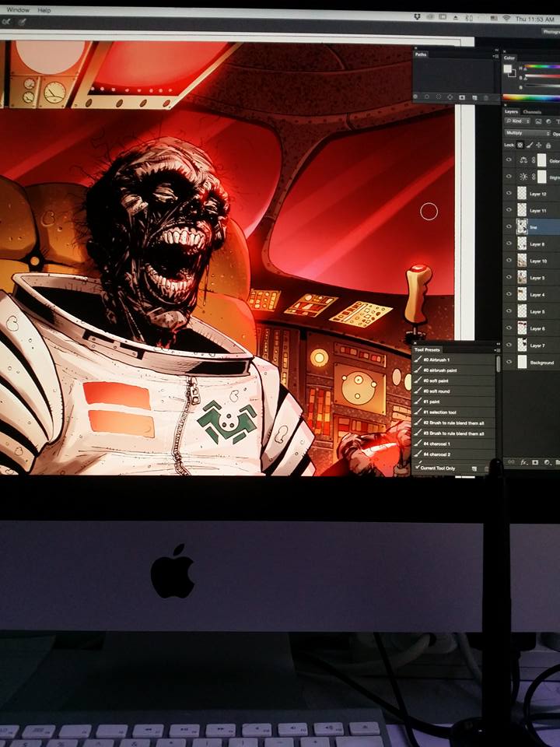Pick the #4 charcoal 1 preset
The height and width of the screenshot is (747, 560).
[453, 444]
